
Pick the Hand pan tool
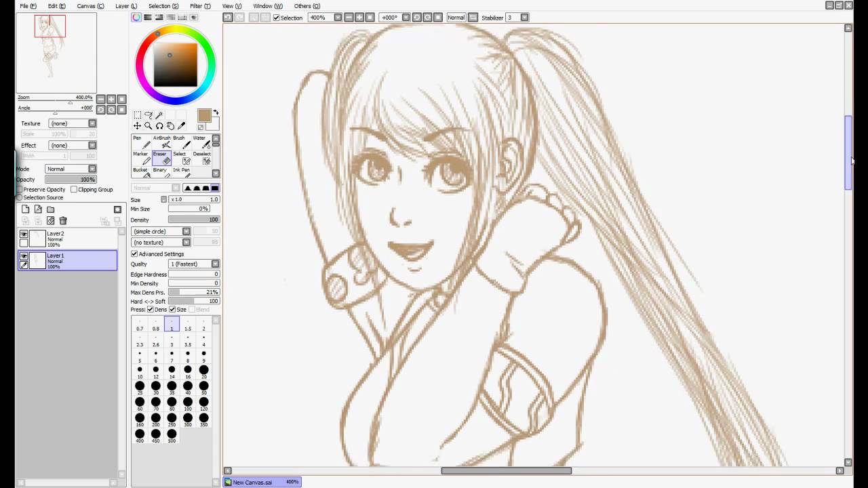click(x=170, y=126)
